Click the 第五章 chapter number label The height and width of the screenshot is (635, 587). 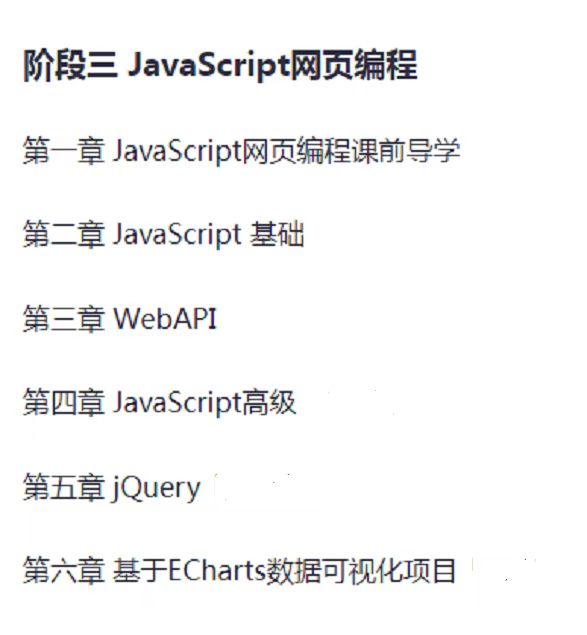[64, 488]
